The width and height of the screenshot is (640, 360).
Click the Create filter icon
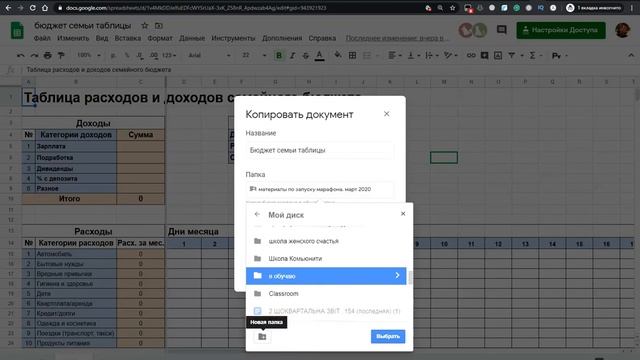(x=511, y=55)
